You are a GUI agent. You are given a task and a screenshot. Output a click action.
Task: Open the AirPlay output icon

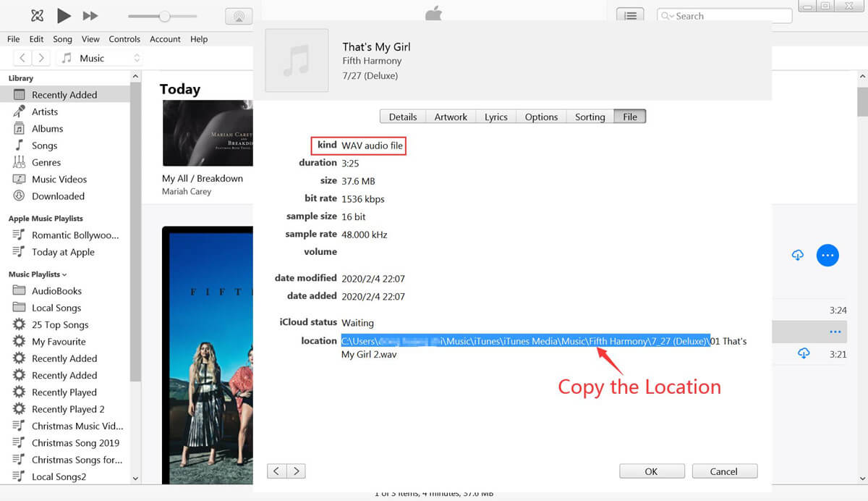239,16
